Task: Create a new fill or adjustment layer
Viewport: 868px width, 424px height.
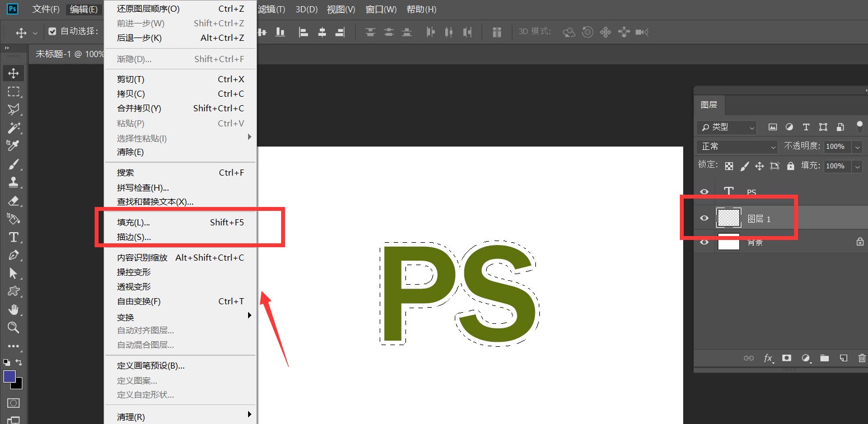Action: pyautogui.click(x=806, y=358)
